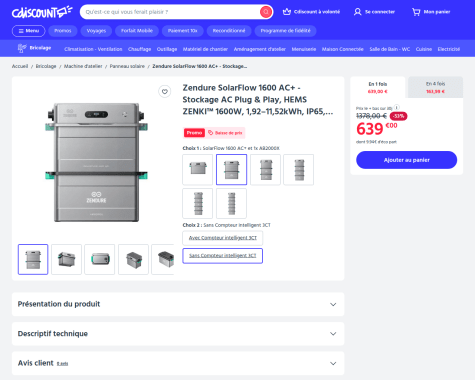This screenshot has height=380, width=475.
Task: Click the price info icon
Action: [x=396, y=107]
